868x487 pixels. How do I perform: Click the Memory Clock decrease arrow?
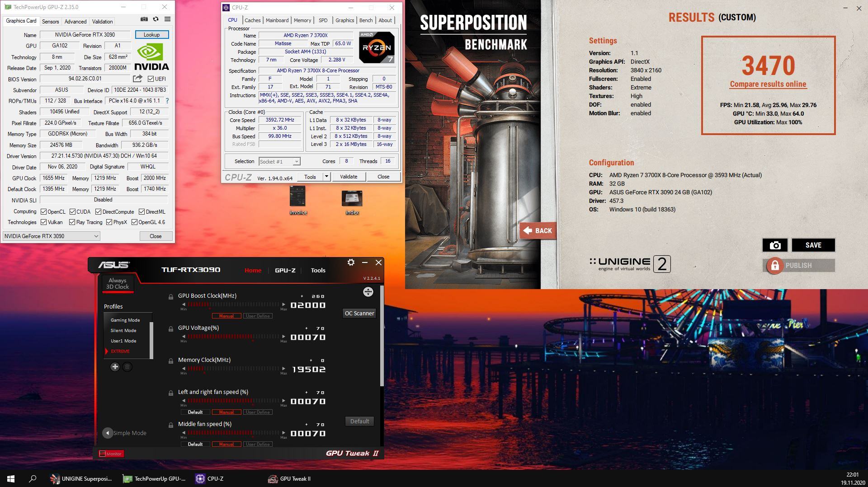point(184,369)
